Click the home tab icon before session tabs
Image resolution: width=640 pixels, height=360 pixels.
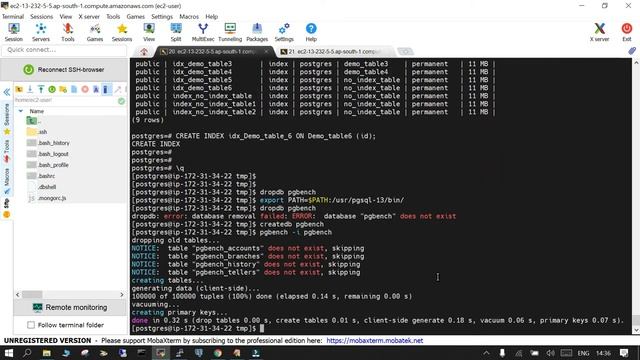tap(144, 52)
